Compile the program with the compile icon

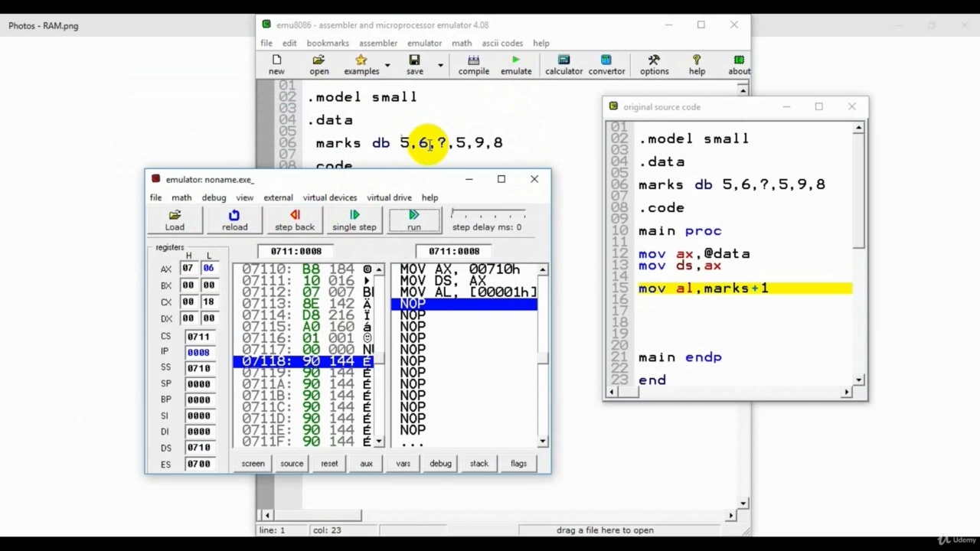[473, 64]
